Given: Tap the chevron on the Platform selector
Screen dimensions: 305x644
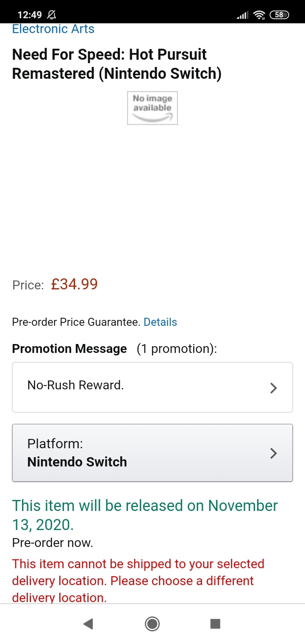Looking at the screenshot, I should click(x=274, y=453).
